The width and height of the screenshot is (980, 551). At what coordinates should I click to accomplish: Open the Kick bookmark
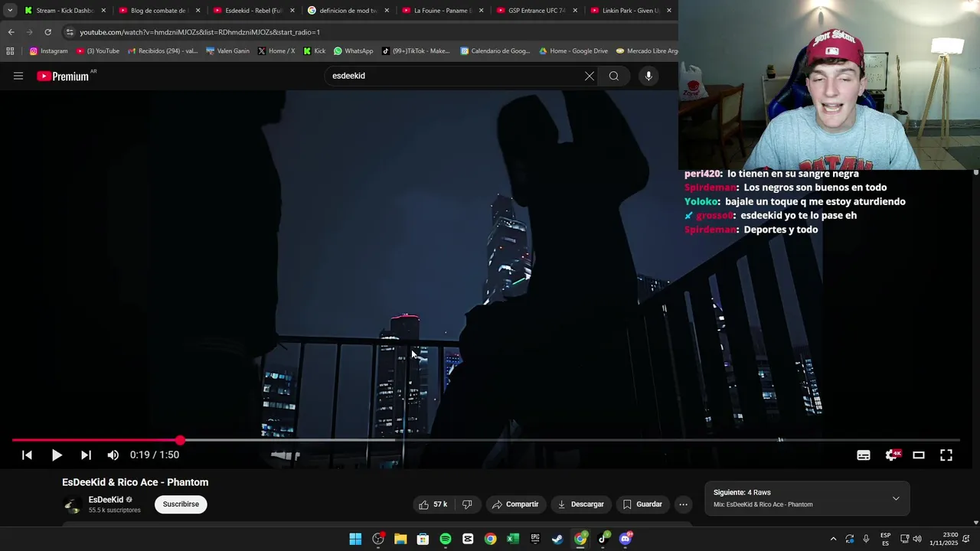click(x=314, y=51)
